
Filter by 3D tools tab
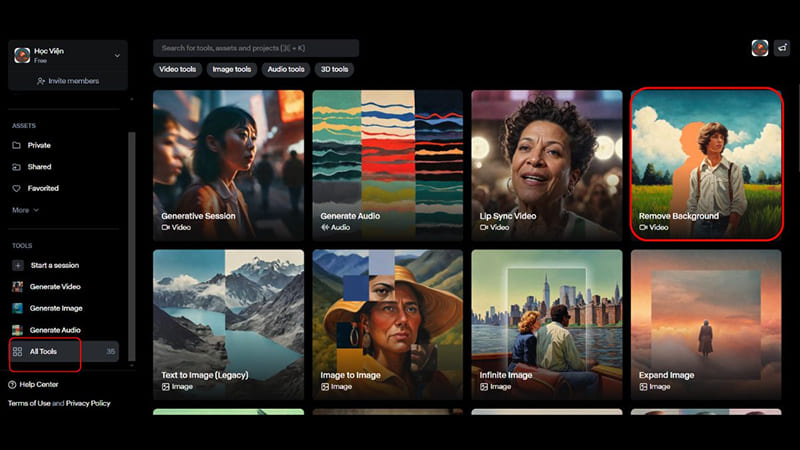pyautogui.click(x=334, y=69)
